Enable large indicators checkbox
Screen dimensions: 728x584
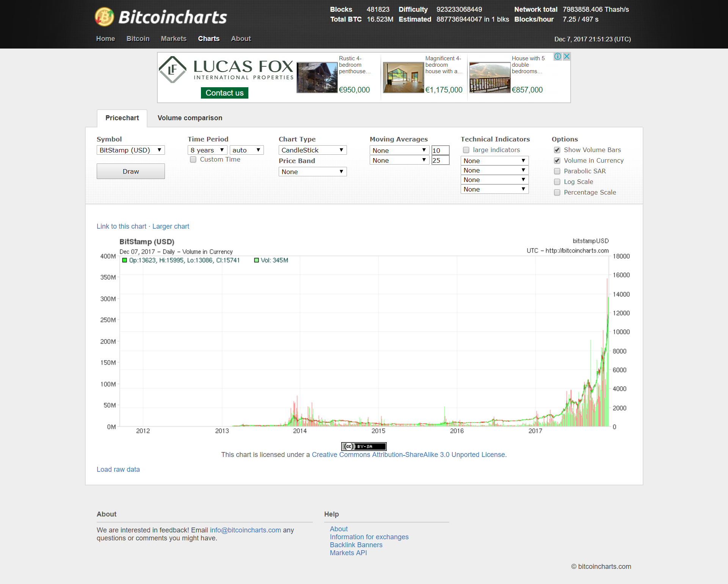tap(466, 150)
